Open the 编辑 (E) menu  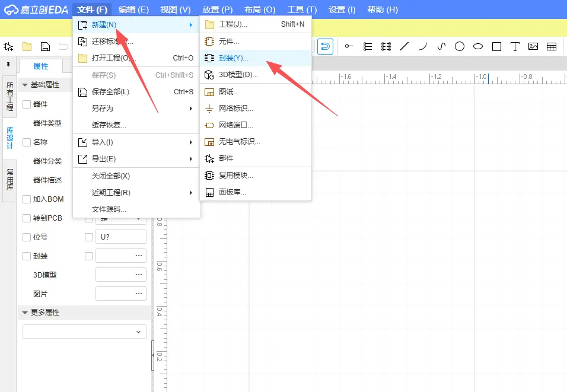pos(133,9)
